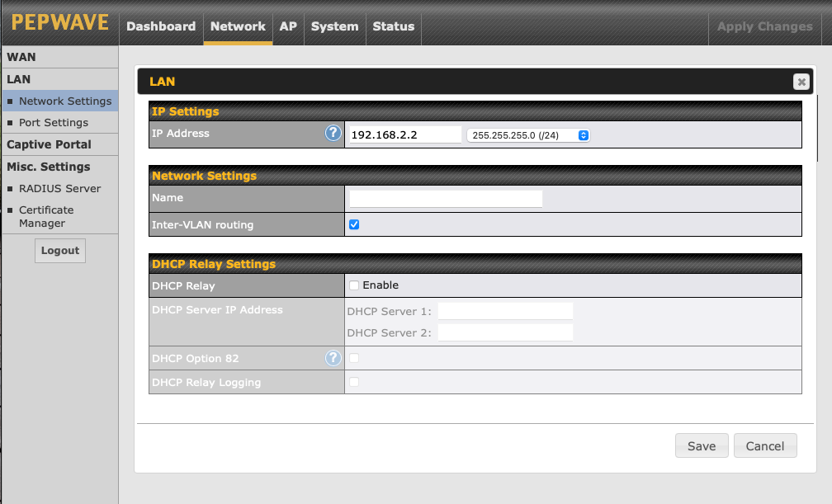This screenshot has height=504, width=832.
Task: Open Port Settings in the sidebar
Action: pyautogui.click(x=54, y=123)
